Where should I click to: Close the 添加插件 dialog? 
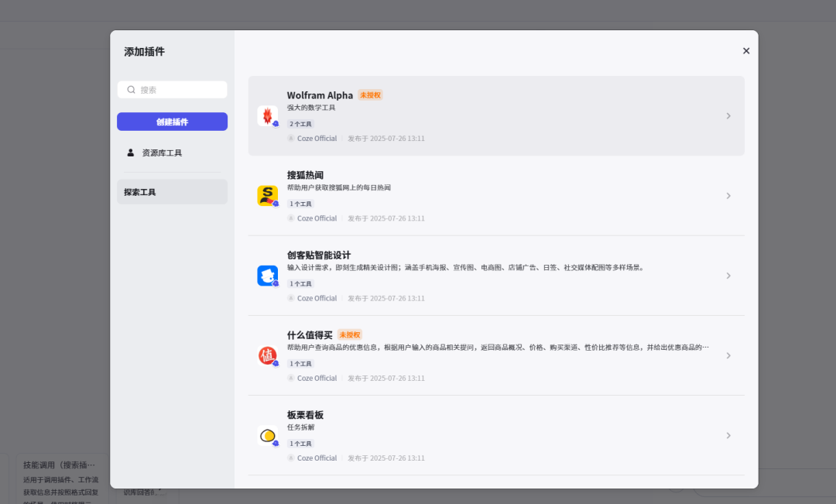746,50
